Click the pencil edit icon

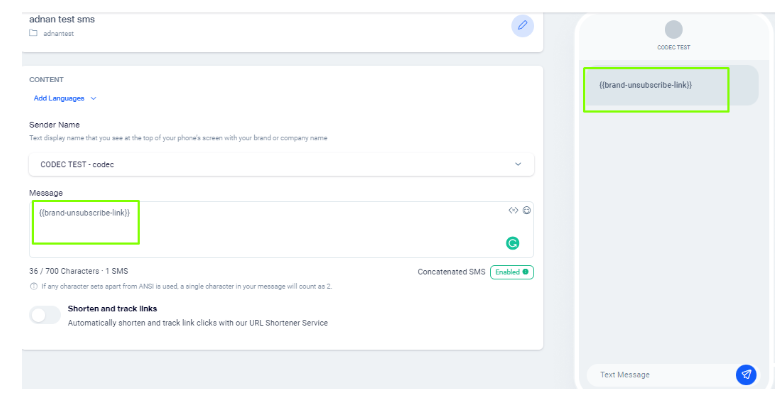coord(522,26)
